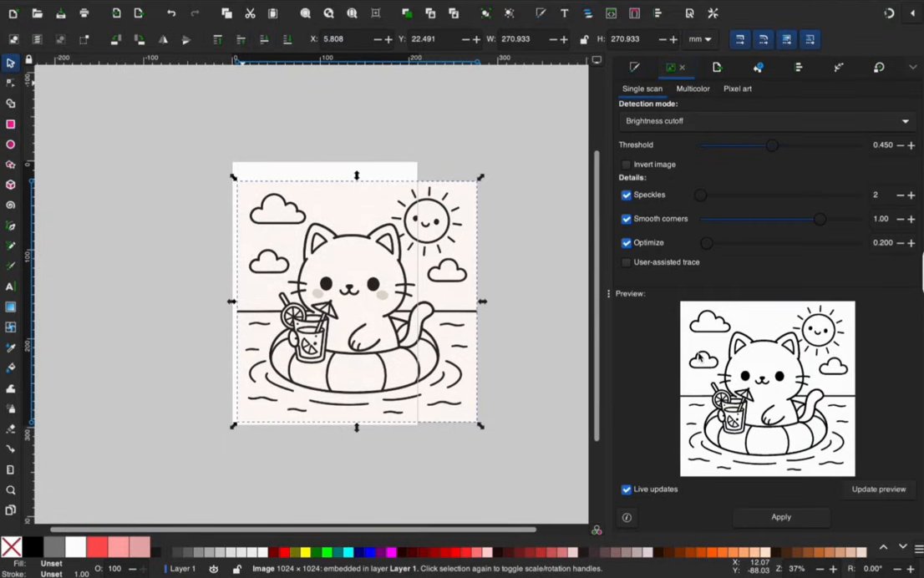Close the Trace Bitmap tab

coord(683,67)
